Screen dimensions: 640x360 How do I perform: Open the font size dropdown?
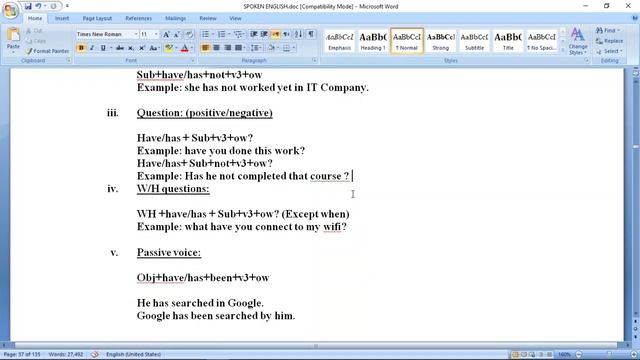coord(156,34)
